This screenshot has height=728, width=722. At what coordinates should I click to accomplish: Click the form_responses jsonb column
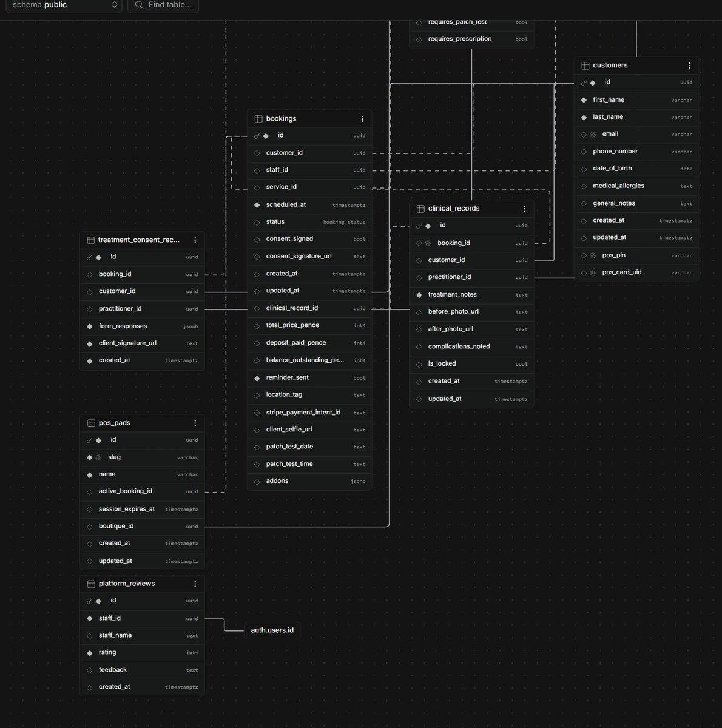tap(142, 326)
